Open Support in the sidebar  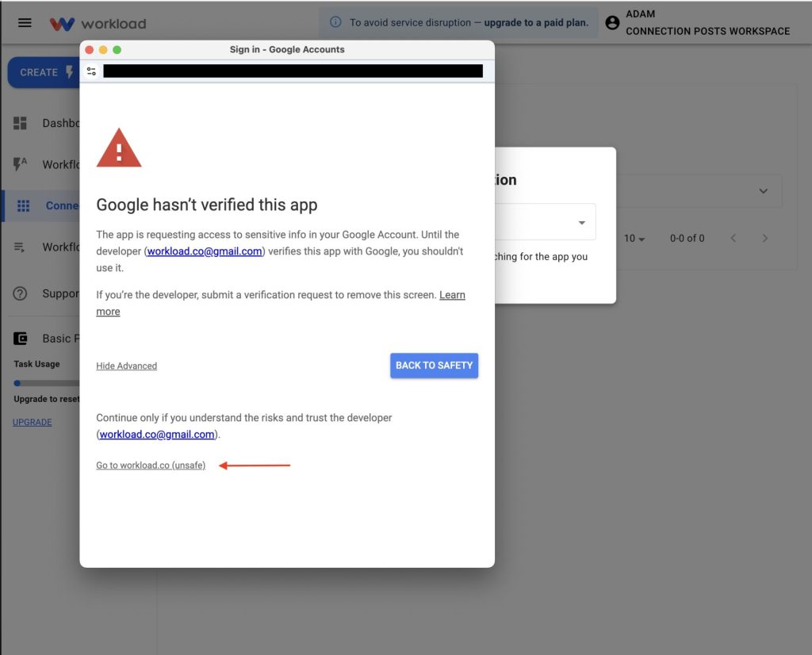point(46,293)
